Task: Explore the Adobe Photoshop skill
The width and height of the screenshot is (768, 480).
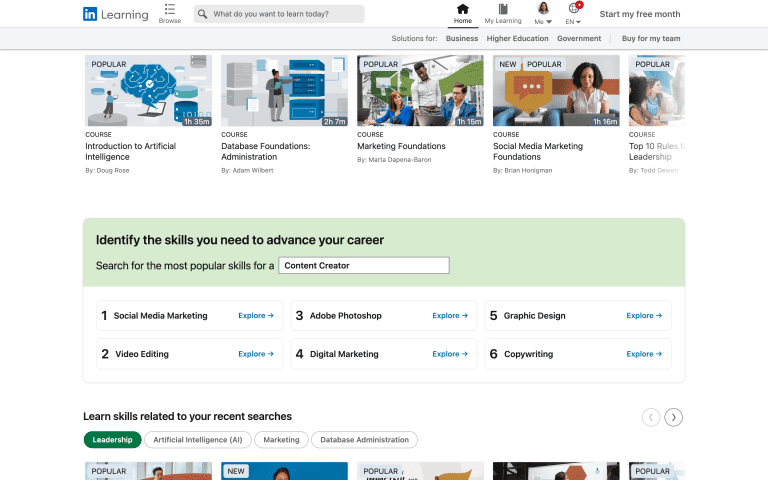Action: click(450, 316)
